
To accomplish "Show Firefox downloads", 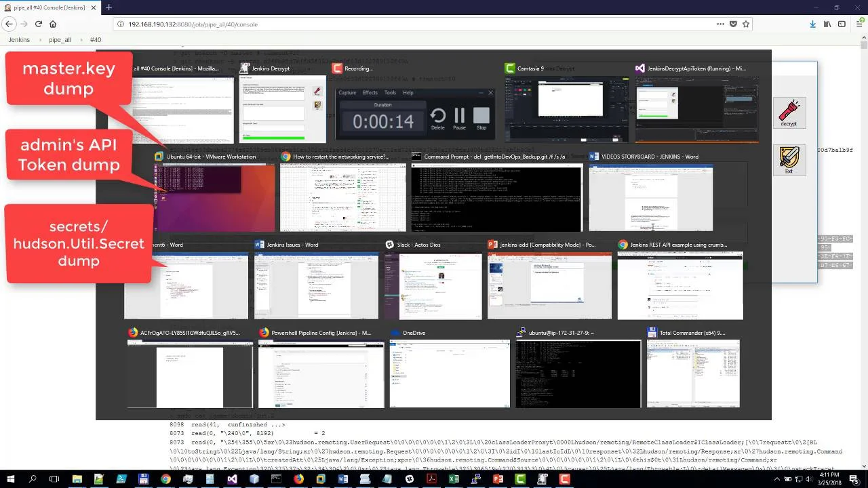I will [812, 24].
